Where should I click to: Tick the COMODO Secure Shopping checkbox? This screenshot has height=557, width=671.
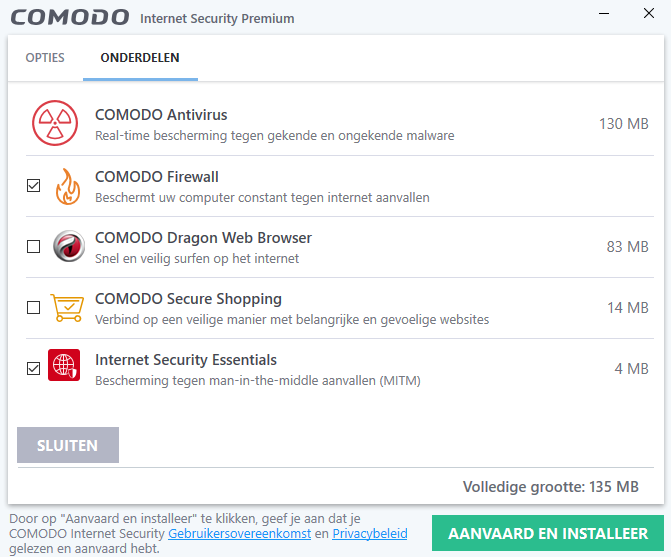34,307
